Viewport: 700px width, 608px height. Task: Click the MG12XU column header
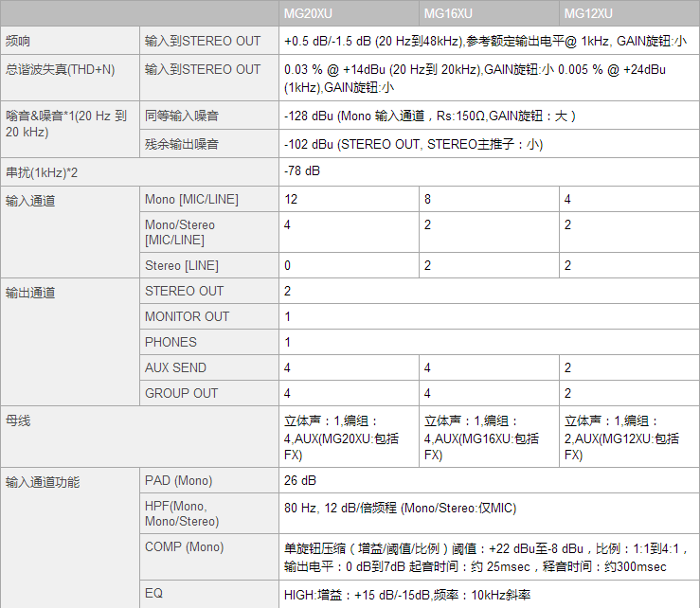(x=588, y=13)
